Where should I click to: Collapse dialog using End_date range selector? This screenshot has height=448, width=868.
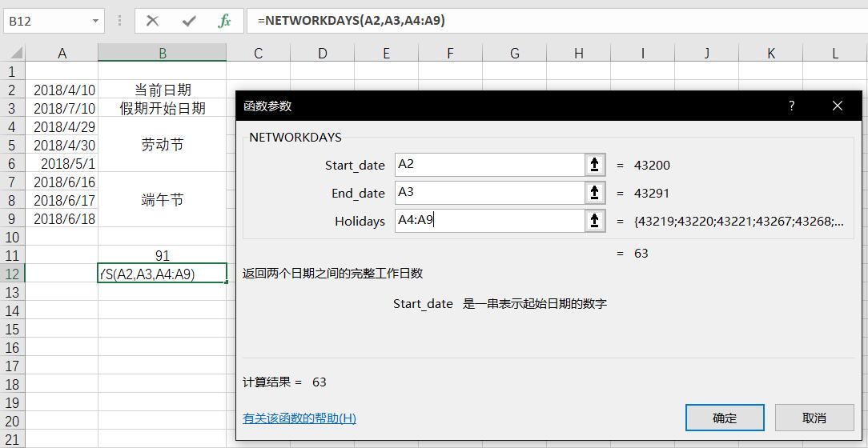[x=594, y=193]
